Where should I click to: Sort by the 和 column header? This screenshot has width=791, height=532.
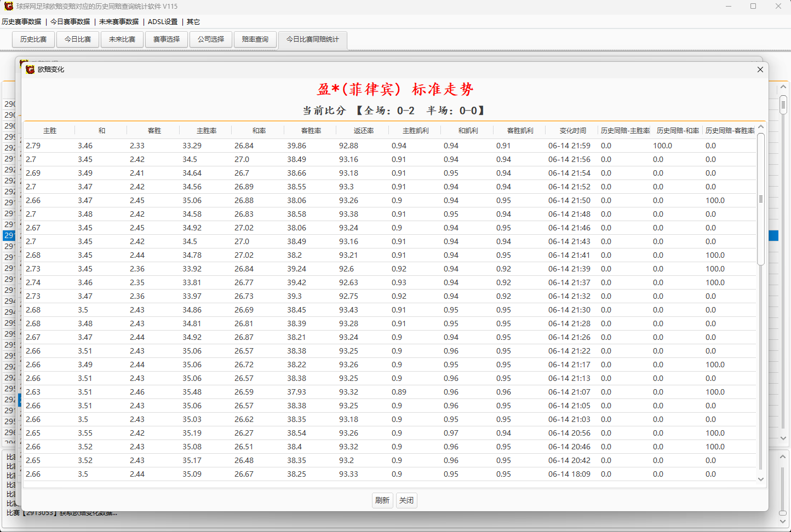tap(102, 131)
